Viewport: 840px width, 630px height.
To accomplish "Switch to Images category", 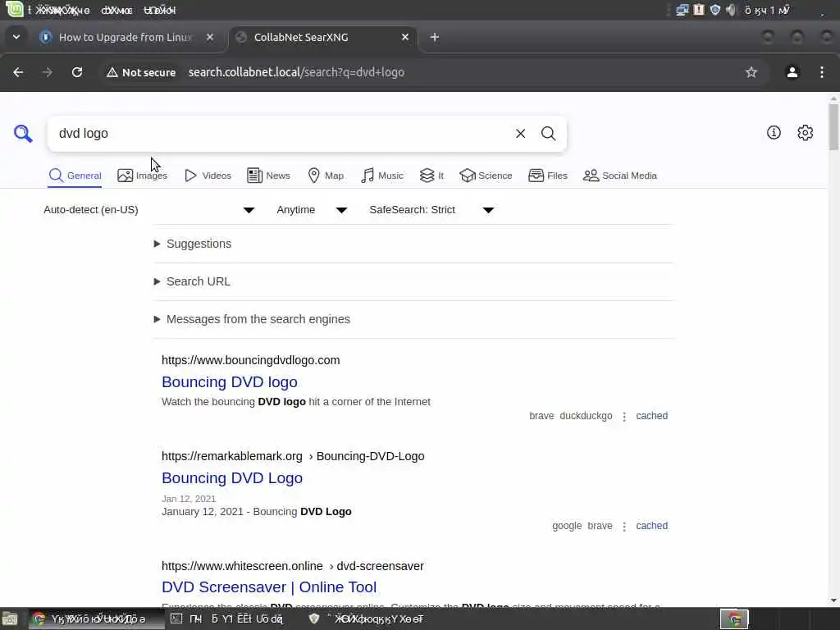I will click(142, 176).
